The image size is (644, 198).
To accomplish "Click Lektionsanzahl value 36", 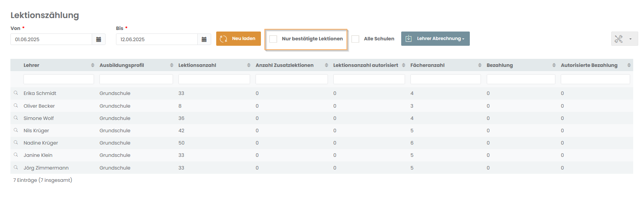I will [182, 118].
